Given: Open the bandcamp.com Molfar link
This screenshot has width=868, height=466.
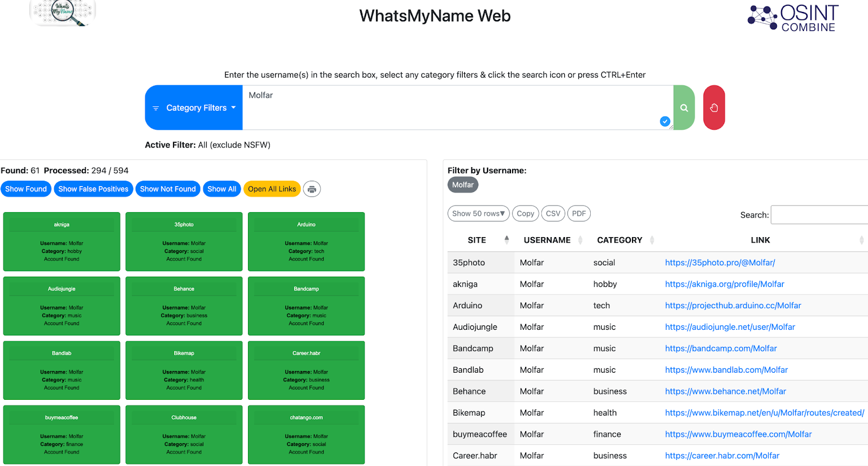Looking at the screenshot, I should (x=721, y=348).
